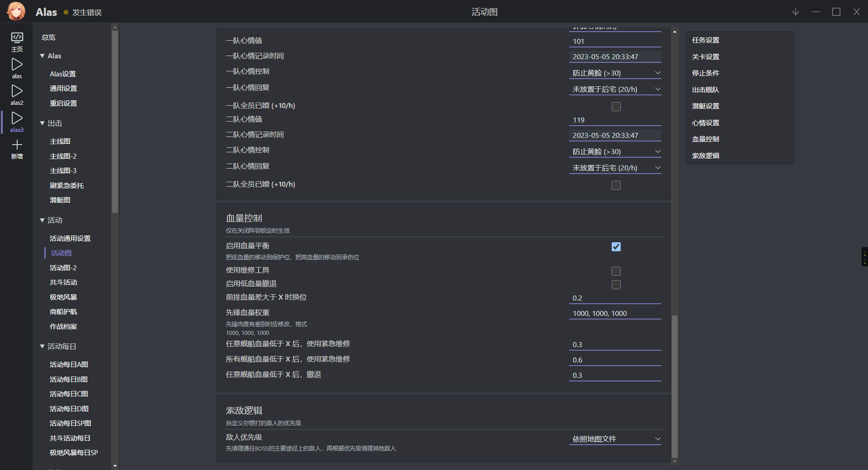Click the 先锋血量权重 input field
868x470 pixels.
[x=615, y=313]
